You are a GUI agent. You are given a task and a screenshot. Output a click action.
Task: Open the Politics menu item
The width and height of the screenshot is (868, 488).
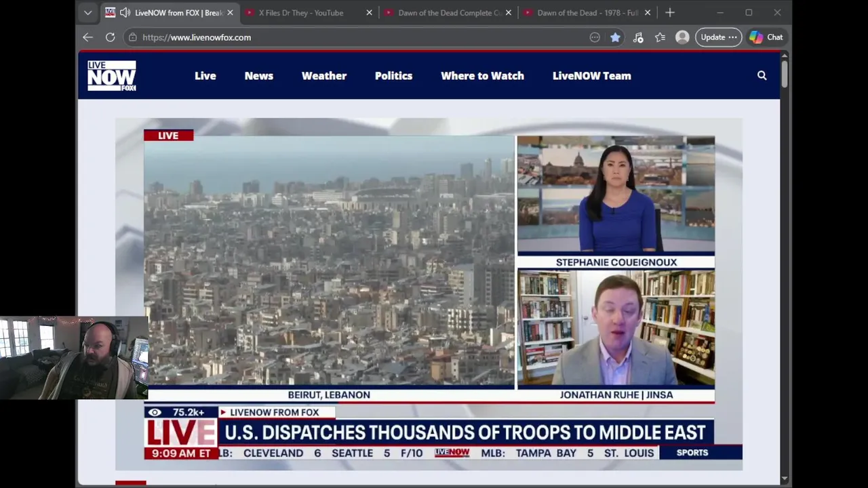tap(393, 76)
